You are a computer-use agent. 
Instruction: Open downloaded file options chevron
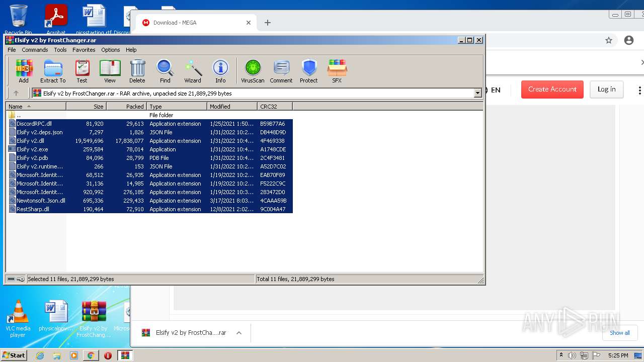click(x=239, y=333)
